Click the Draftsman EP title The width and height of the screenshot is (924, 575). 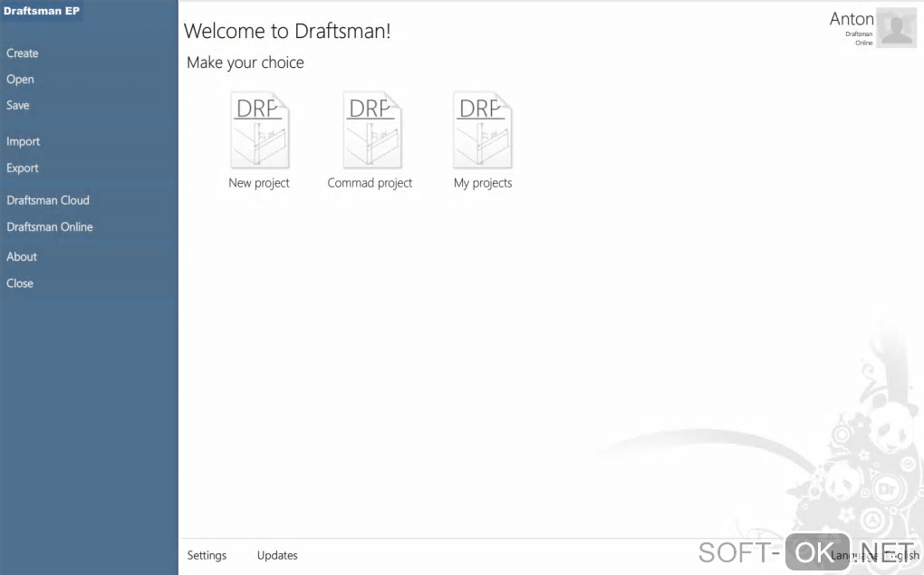point(42,11)
